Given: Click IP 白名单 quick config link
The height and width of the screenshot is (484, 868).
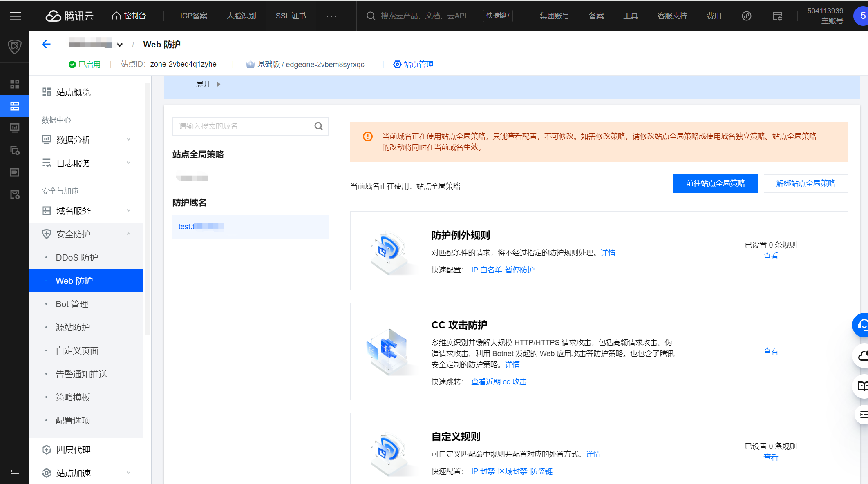Looking at the screenshot, I should point(486,270).
